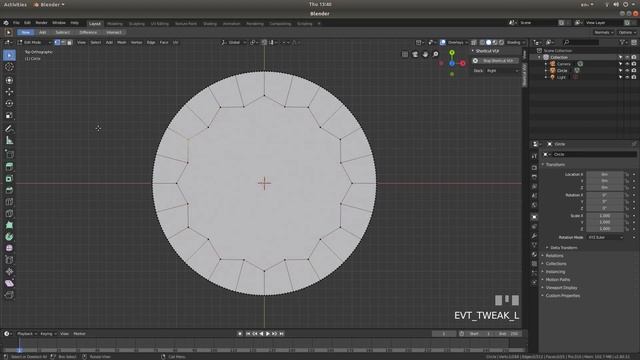Select the 3D Cursor tool
The width and height of the screenshot is (640, 360).
9,67
